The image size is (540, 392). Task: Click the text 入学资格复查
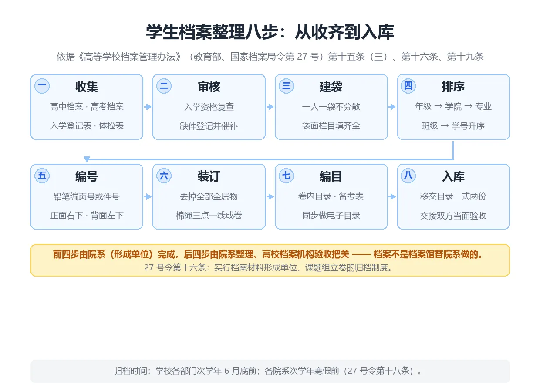click(209, 107)
